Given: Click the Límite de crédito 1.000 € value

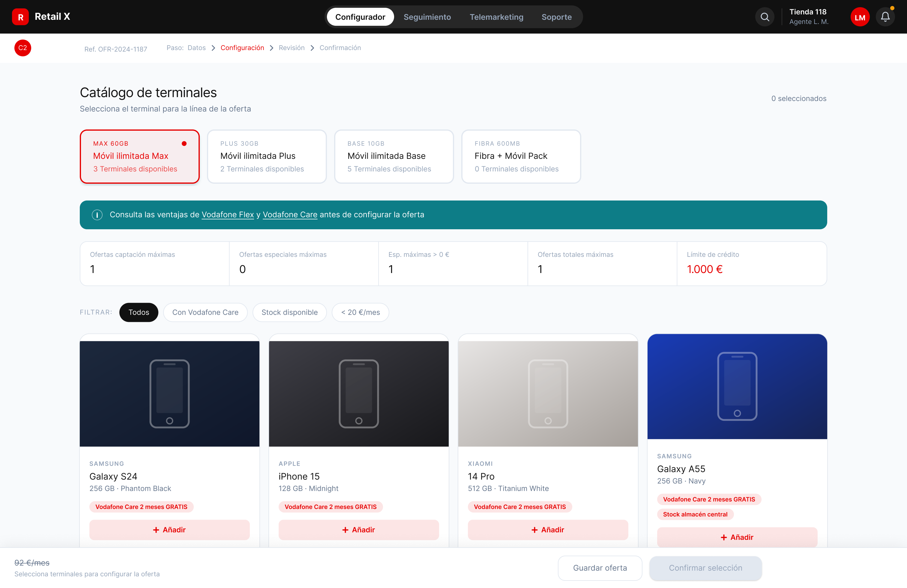Looking at the screenshot, I should pyautogui.click(x=704, y=269).
